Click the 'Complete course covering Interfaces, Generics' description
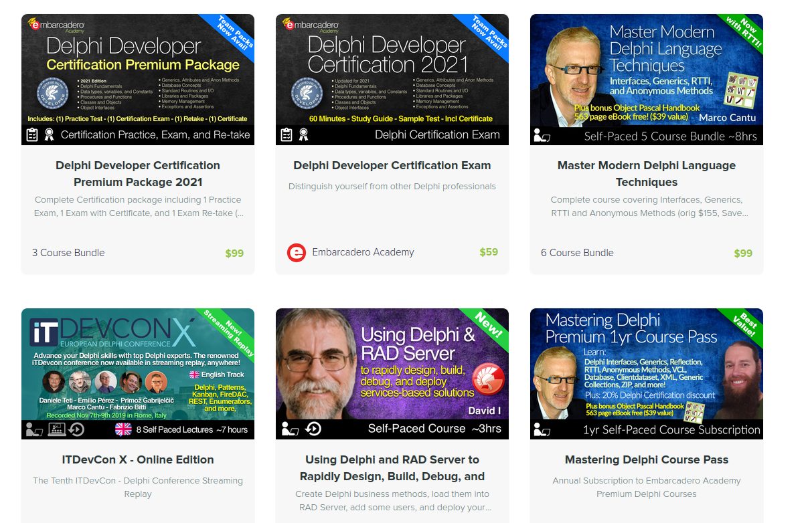This screenshot has height=523, width=812. (647, 207)
